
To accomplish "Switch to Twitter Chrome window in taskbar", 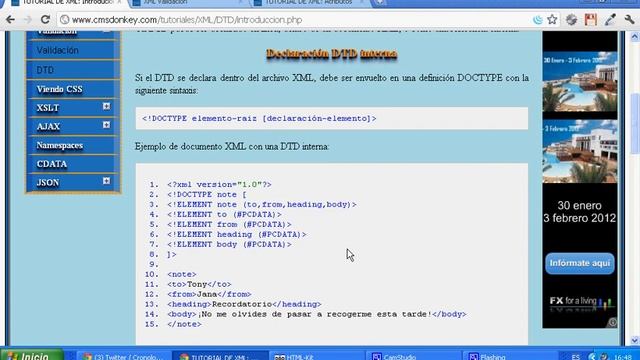I will tap(123, 356).
